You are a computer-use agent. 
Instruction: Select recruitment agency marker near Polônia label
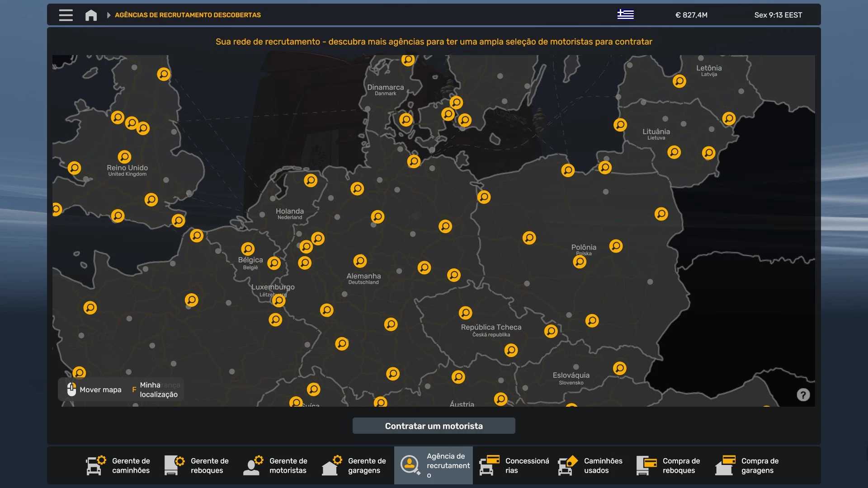click(580, 262)
